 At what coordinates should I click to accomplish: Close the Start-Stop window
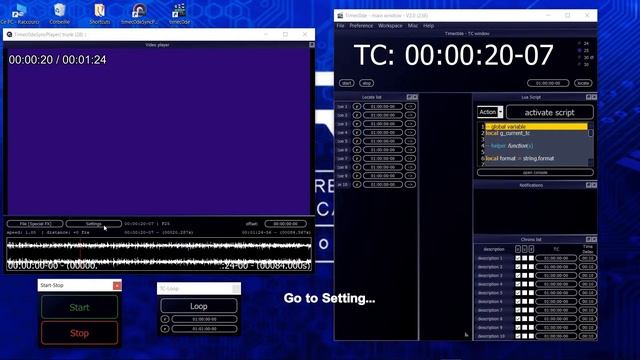click(x=117, y=285)
